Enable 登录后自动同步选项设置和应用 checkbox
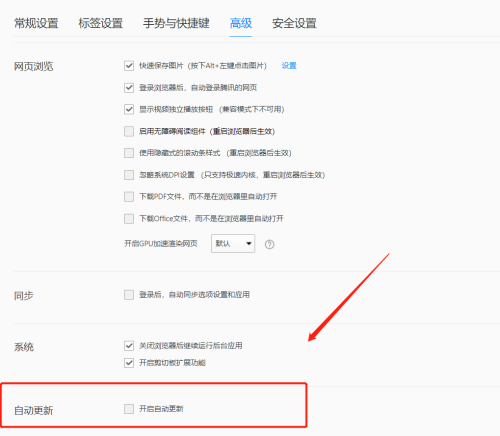Image resolution: width=500 pixels, height=436 pixels. click(129, 295)
